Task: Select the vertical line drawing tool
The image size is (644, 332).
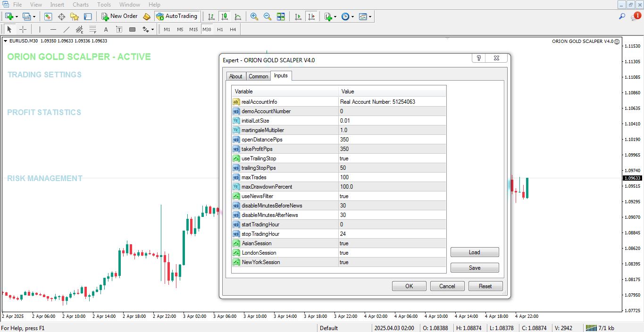Action: pyautogui.click(x=40, y=29)
